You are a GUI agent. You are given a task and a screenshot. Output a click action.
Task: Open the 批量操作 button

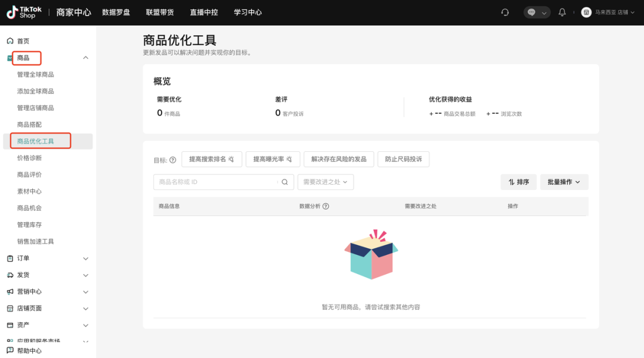tap(563, 182)
